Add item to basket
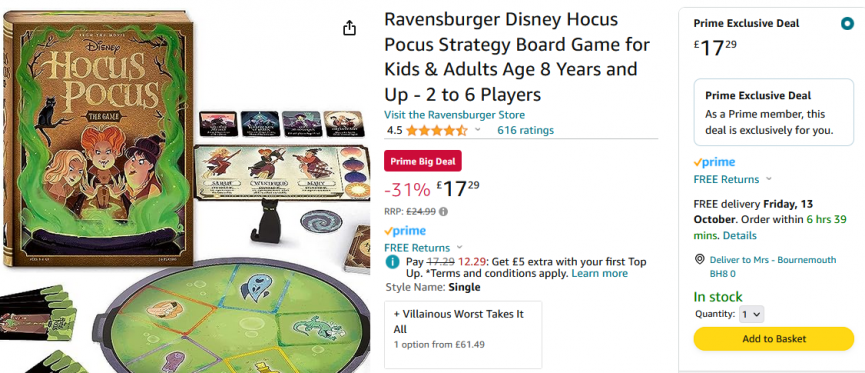This screenshot has height=373, width=865. click(773, 339)
